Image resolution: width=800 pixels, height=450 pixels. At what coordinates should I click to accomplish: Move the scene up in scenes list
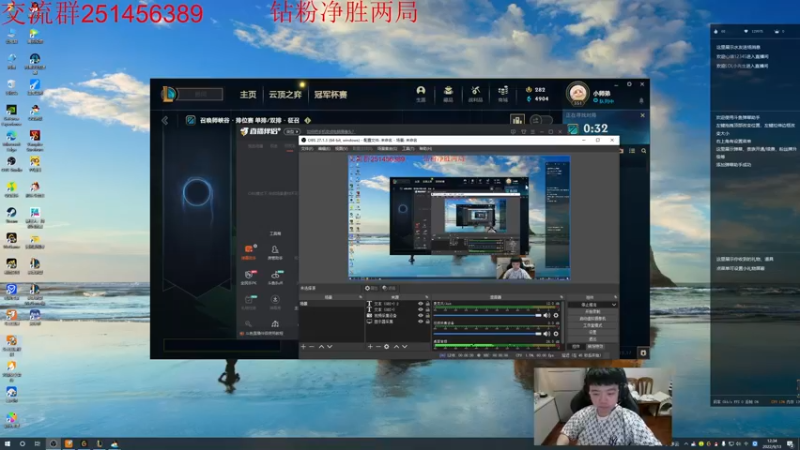pos(321,346)
